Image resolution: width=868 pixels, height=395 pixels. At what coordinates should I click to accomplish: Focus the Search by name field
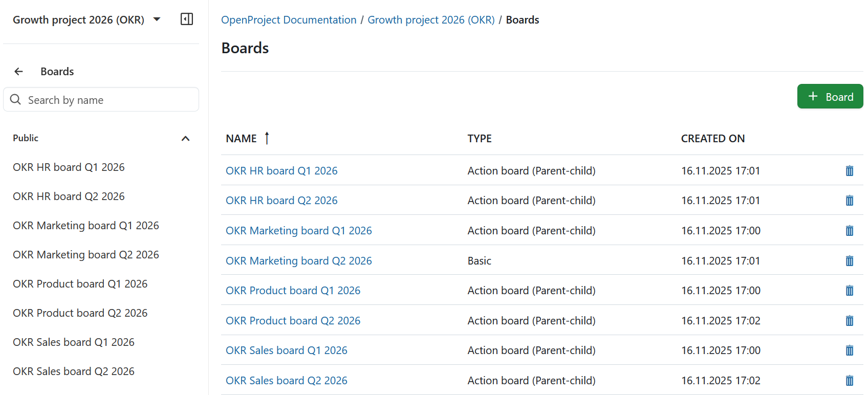click(x=101, y=99)
